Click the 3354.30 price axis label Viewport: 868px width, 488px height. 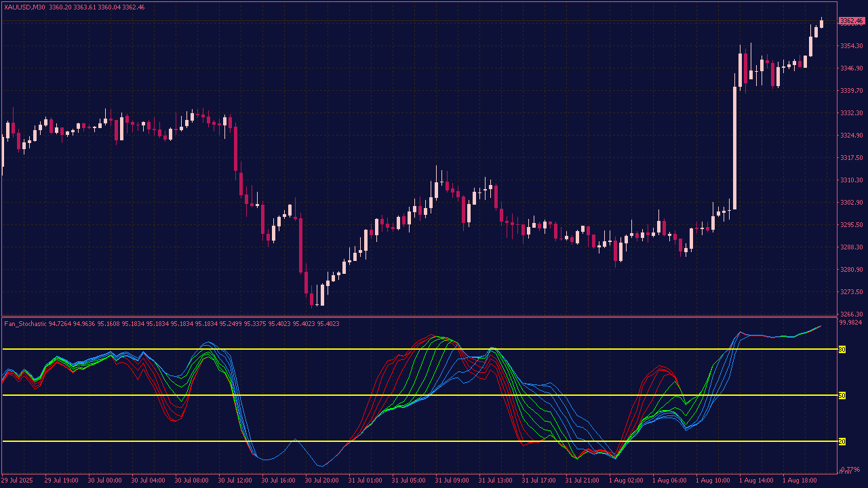pyautogui.click(x=850, y=46)
